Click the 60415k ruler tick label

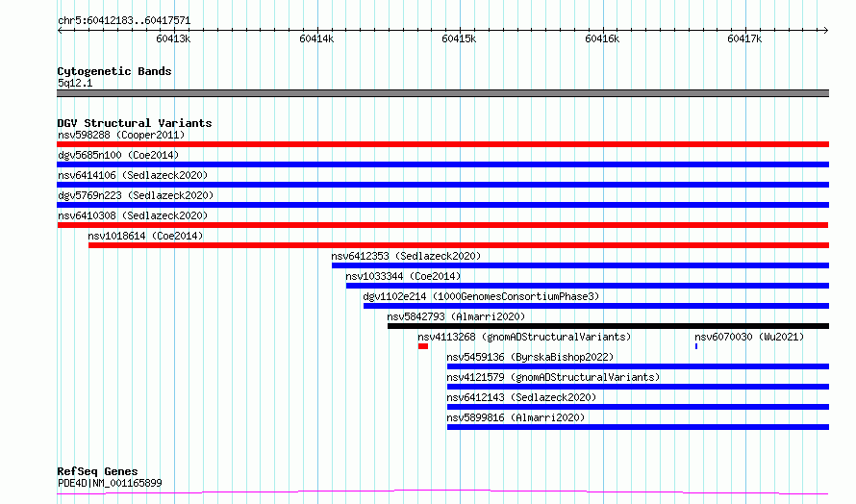tap(459, 38)
